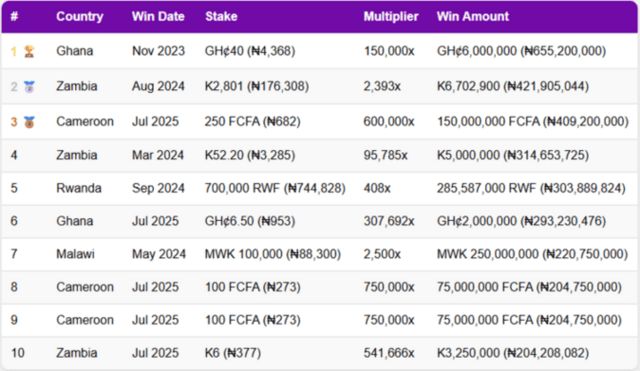
Task: Select the 150,000x multiplier cell
Action: [x=389, y=51]
